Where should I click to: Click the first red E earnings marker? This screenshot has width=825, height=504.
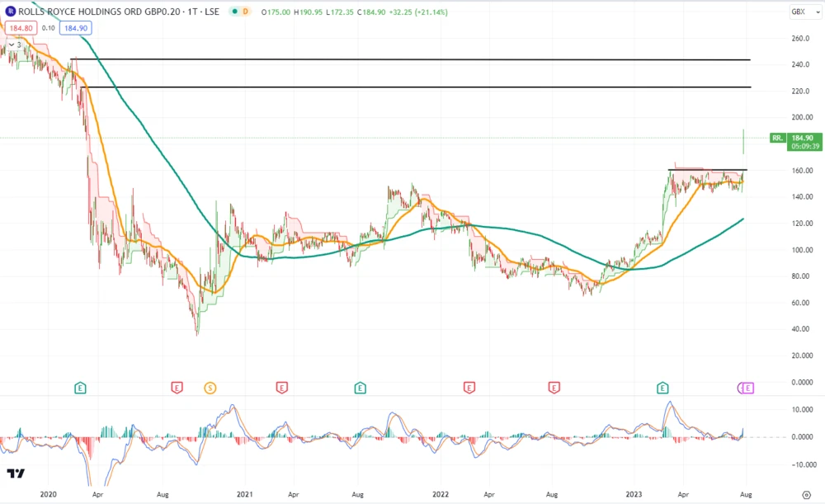coord(177,387)
